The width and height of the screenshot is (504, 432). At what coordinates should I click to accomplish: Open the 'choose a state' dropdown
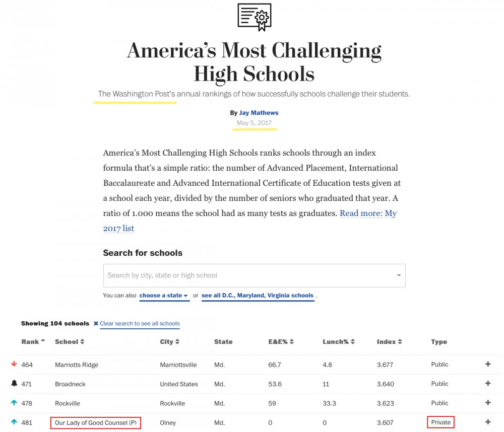[164, 296]
